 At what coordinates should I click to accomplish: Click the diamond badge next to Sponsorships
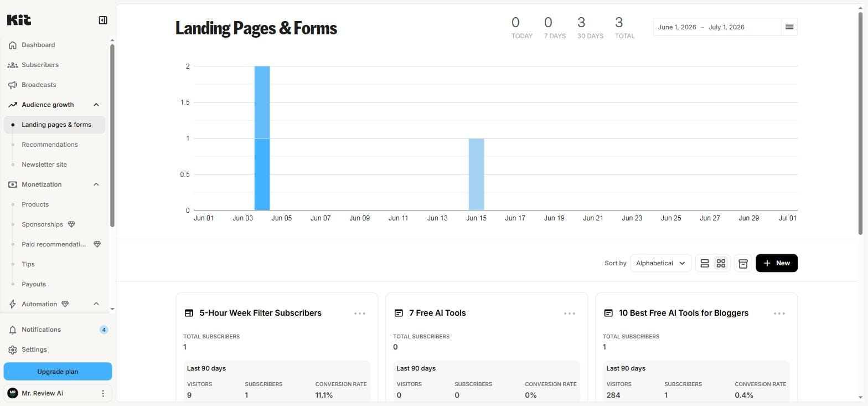pyautogui.click(x=71, y=224)
